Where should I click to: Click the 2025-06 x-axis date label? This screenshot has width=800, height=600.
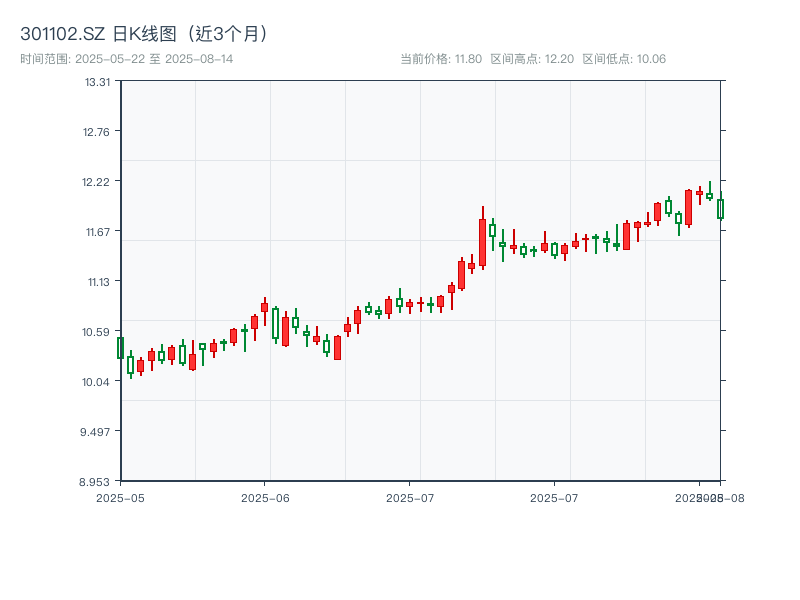(x=265, y=497)
